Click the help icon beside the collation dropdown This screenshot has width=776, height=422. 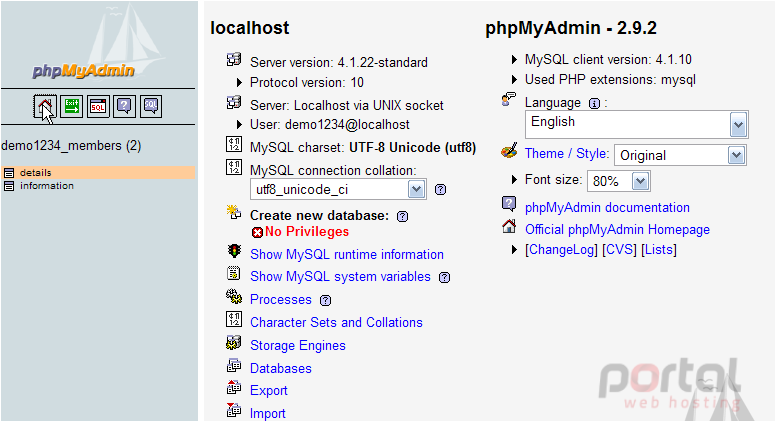tap(440, 189)
